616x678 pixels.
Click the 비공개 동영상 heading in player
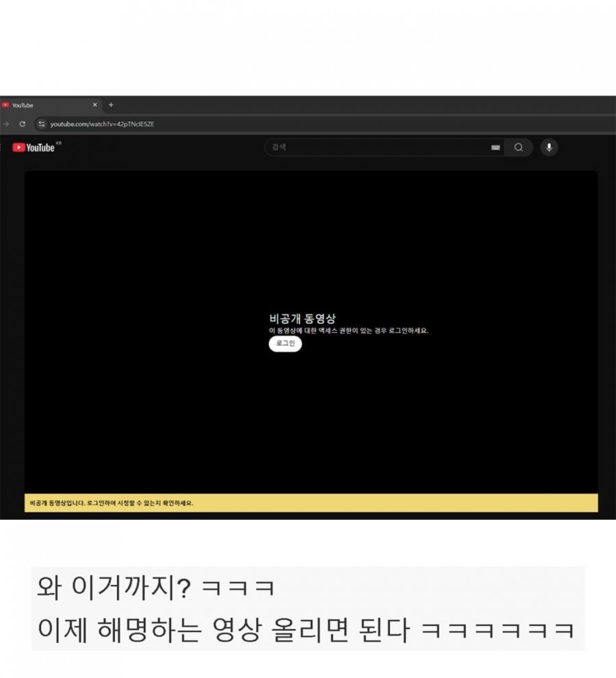(302, 318)
